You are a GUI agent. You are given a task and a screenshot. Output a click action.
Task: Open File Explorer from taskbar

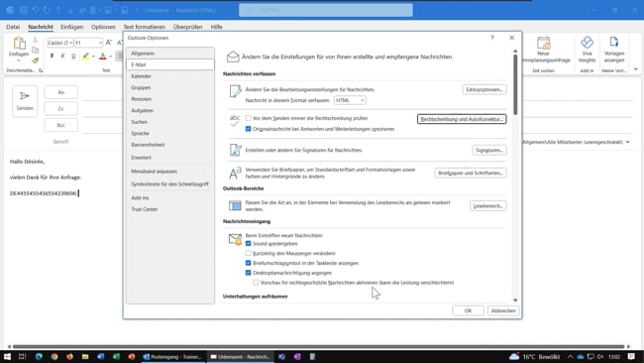tap(85, 356)
